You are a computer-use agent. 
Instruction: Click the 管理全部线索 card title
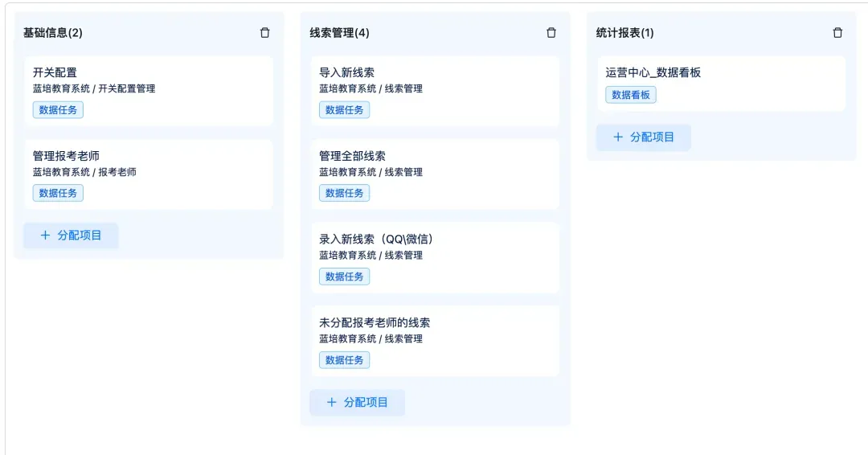tap(352, 156)
